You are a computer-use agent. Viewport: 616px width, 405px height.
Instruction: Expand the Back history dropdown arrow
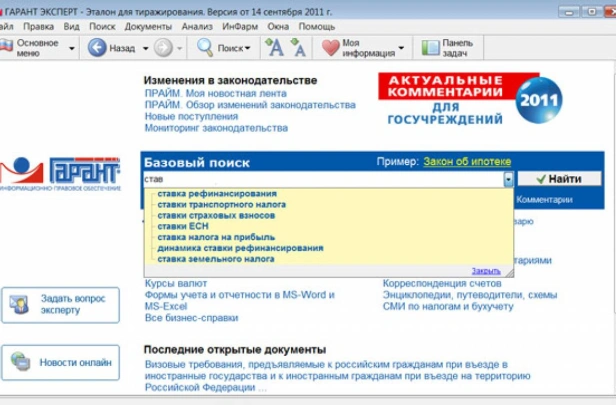pos(145,48)
